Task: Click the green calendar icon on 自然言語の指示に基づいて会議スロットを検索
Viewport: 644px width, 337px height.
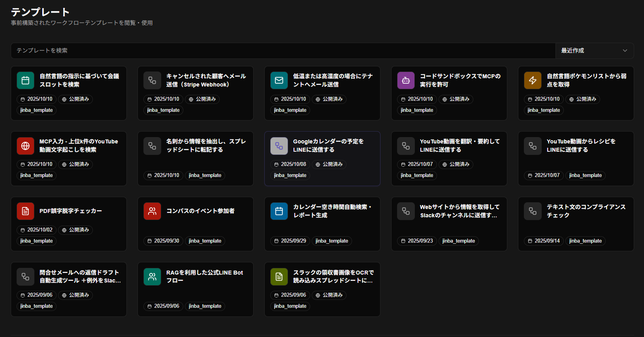Action: [x=25, y=80]
